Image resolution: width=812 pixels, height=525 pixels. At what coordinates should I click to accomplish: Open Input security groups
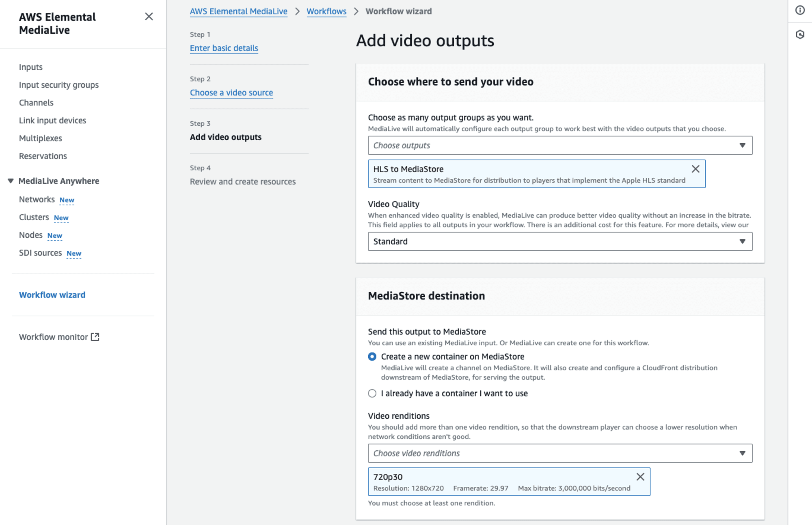coord(59,85)
